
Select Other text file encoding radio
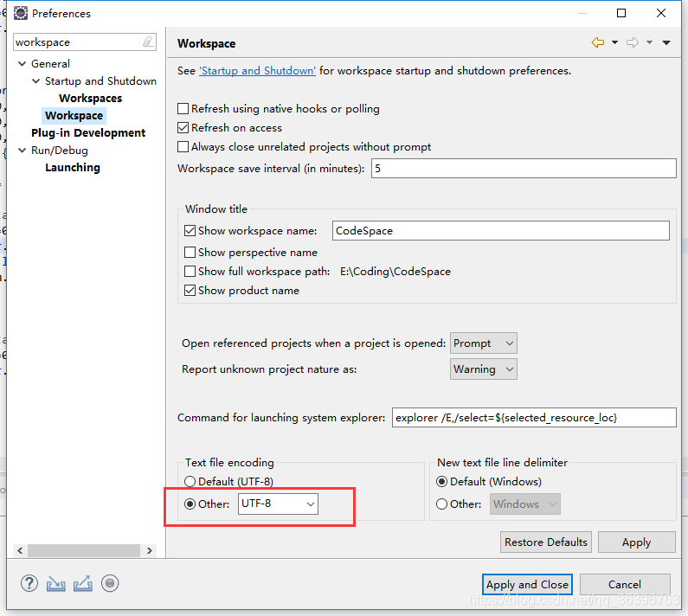(x=190, y=504)
